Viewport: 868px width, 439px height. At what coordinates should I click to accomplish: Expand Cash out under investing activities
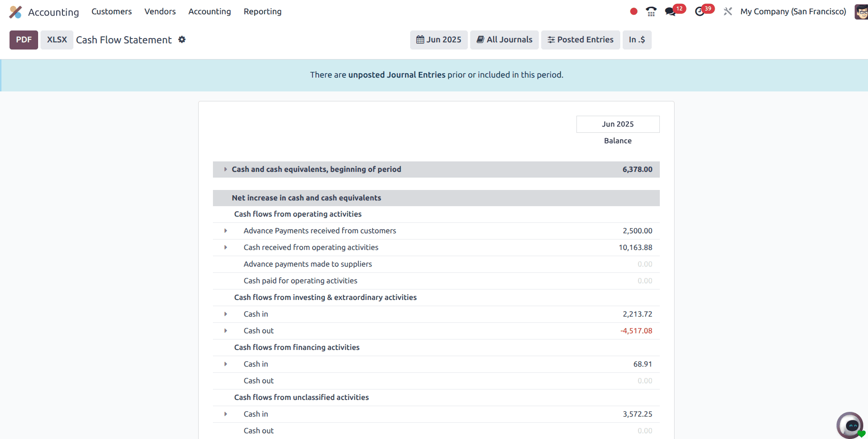tap(226, 330)
